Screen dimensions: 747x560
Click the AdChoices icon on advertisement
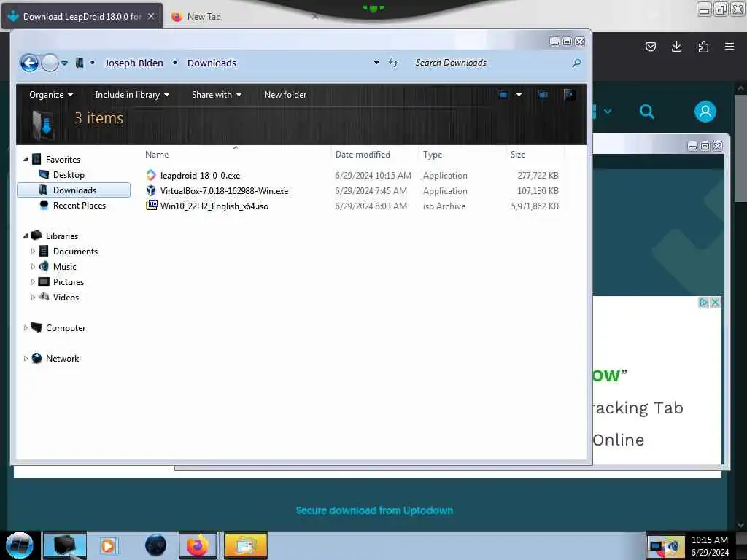pos(704,303)
